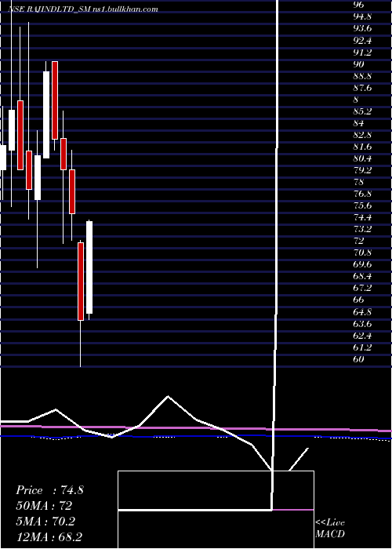Click the 12MA : 68.2 readout
The height and width of the screenshot is (549, 392).
[49, 536]
